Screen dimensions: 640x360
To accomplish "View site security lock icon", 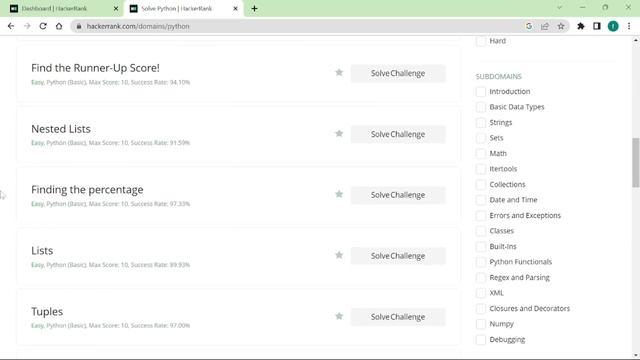I will [x=79, y=26].
